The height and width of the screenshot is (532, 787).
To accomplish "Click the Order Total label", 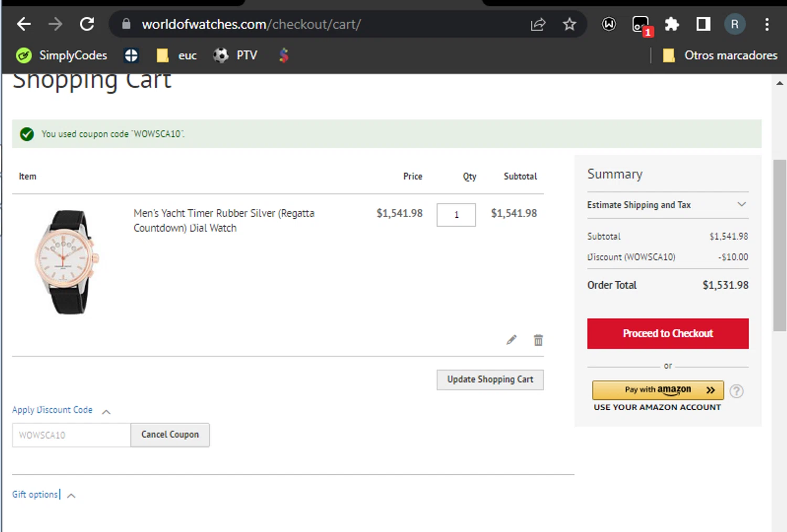I will (x=612, y=285).
